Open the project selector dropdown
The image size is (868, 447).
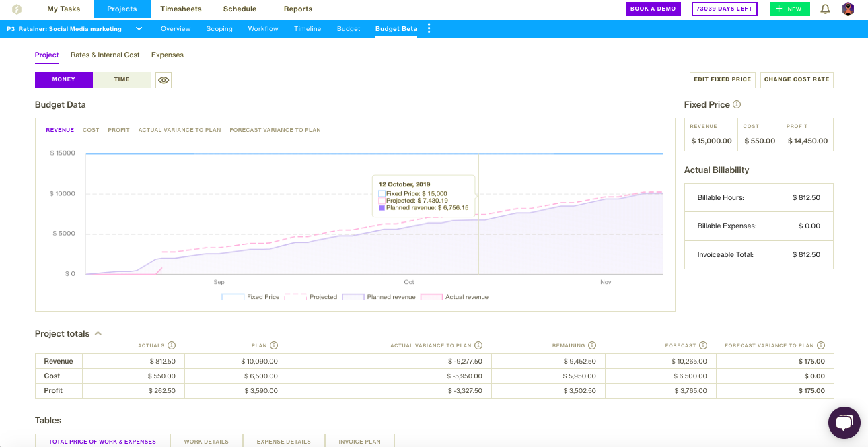(75, 29)
